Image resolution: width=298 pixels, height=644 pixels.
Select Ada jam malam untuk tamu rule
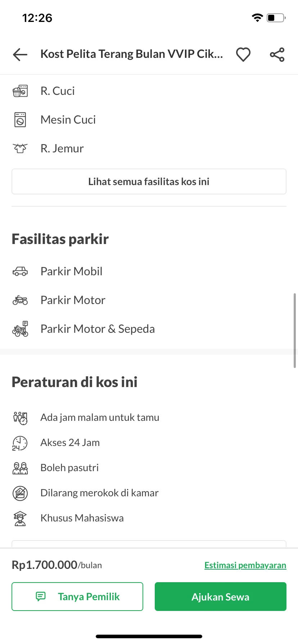tap(100, 418)
